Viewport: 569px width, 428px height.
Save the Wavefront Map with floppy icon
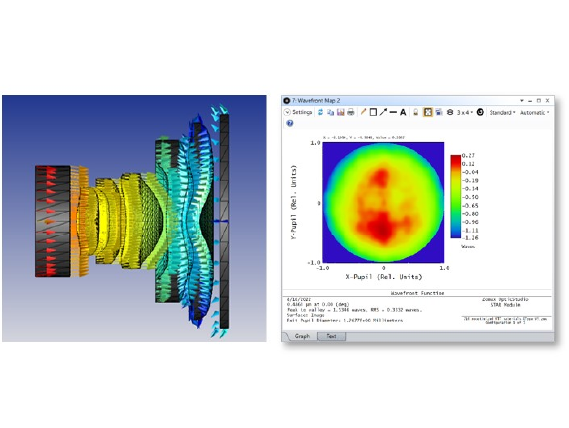pyautogui.click(x=340, y=112)
